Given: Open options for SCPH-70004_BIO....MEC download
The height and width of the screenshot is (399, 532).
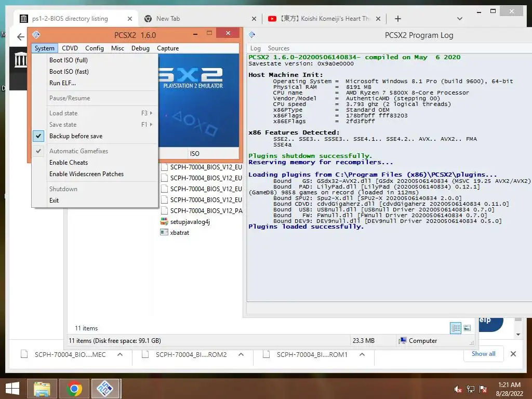Looking at the screenshot, I should 120,354.
